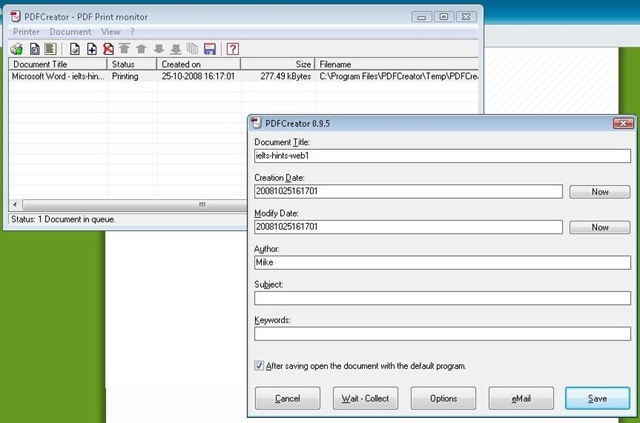Open the View menu

coord(111,32)
